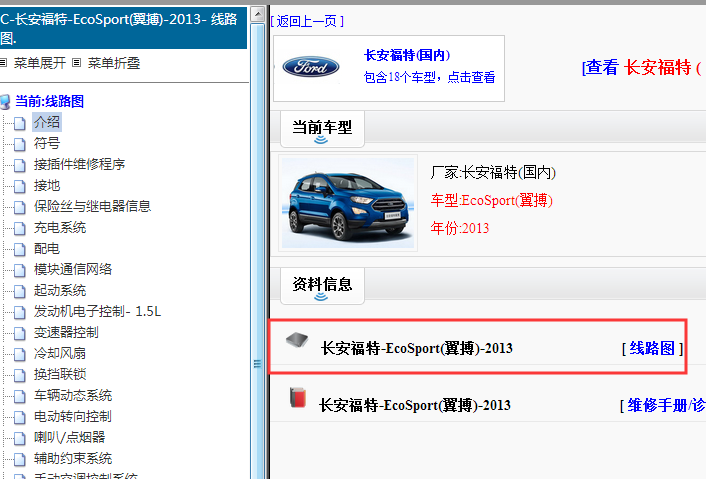Screen dimensions: 706x479
Task: Select 车辆动态系统
Action: pos(73,395)
